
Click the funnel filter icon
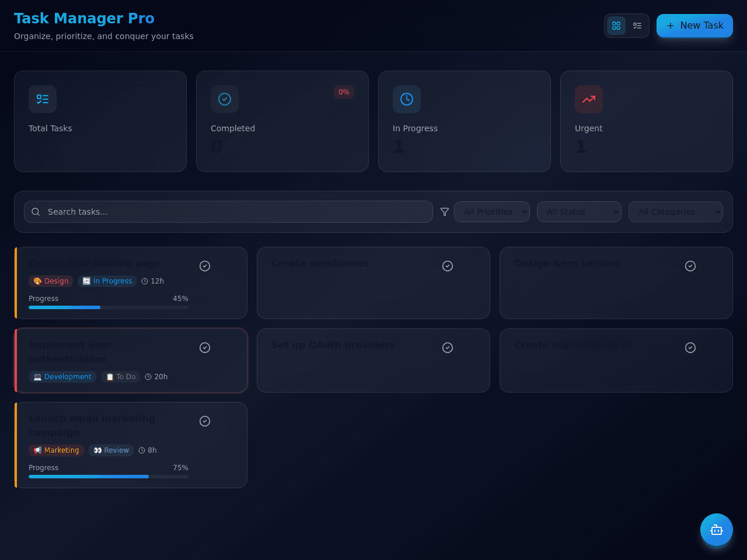click(445, 212)
